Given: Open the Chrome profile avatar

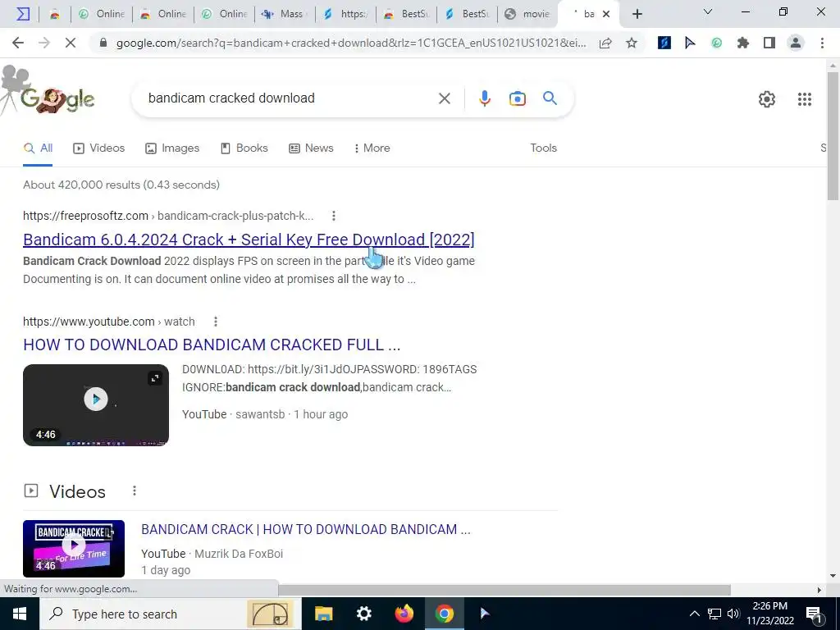Looking at the screenshot, I should [796, 43].
